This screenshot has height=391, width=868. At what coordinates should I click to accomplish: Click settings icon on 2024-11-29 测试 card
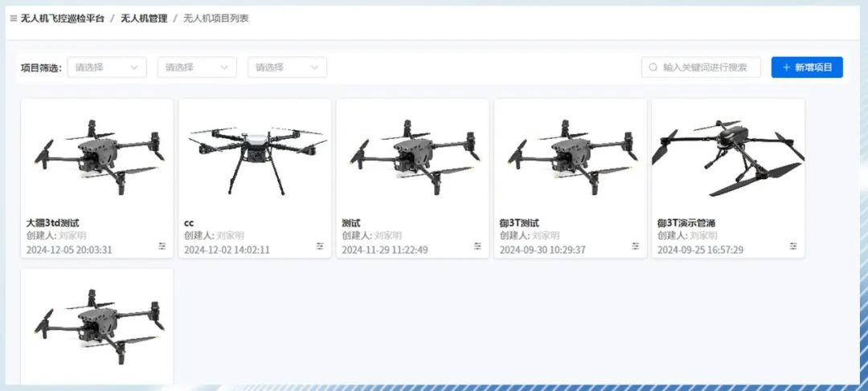point(477,246)
